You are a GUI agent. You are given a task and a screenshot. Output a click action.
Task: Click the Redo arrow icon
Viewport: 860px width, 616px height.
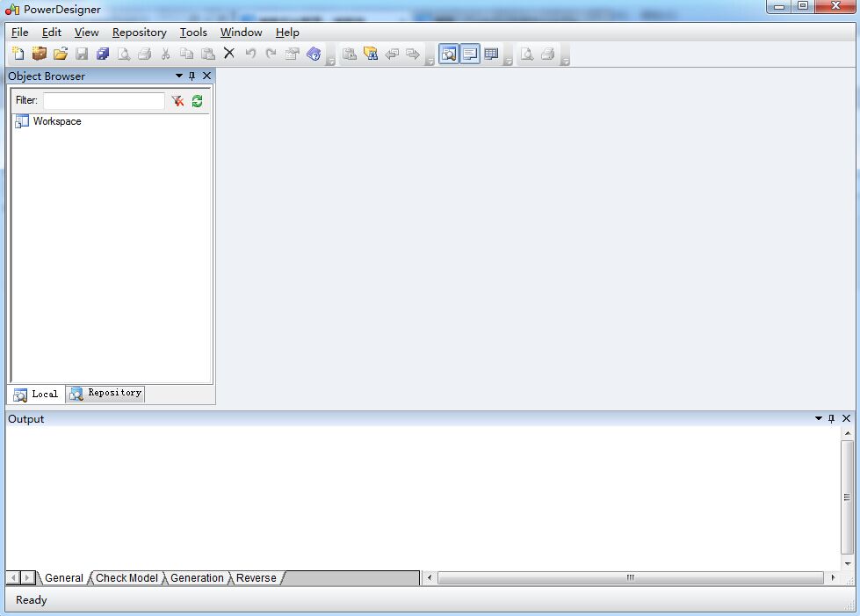click(x=271, y=54)
